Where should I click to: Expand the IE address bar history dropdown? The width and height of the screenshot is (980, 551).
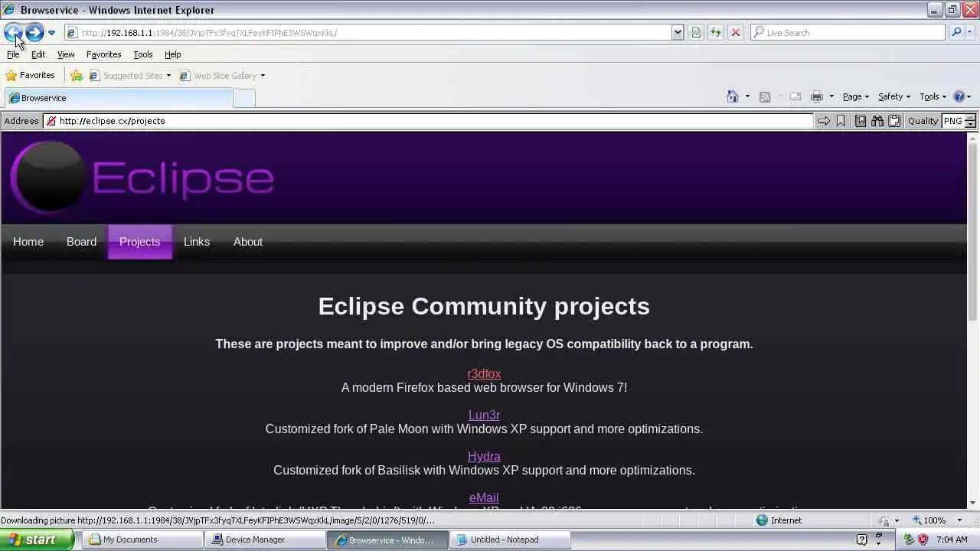677,32
